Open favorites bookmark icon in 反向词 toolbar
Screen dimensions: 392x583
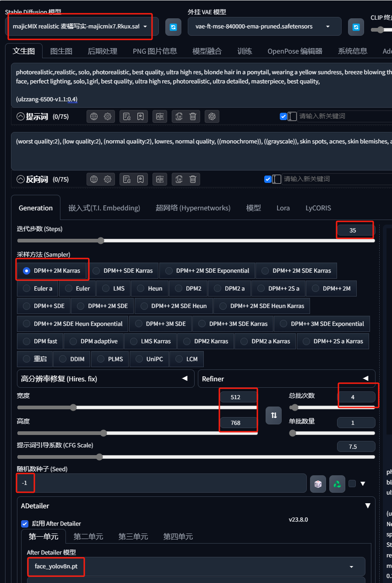(x=141, y=179)
